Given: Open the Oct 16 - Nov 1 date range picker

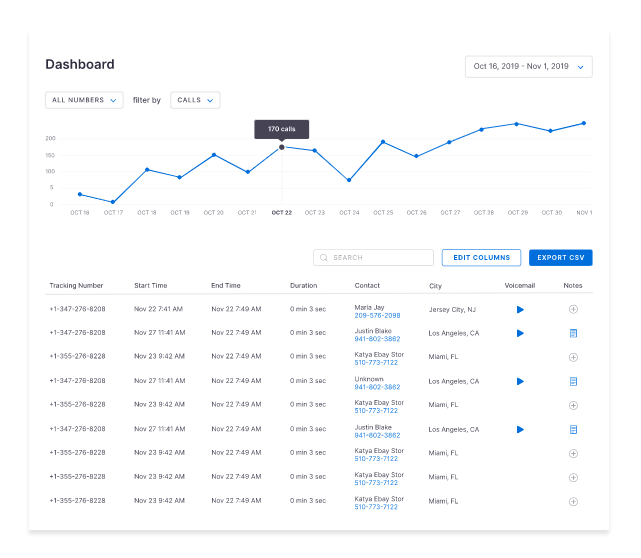Looking at the screenshot, I should (529, 67).
